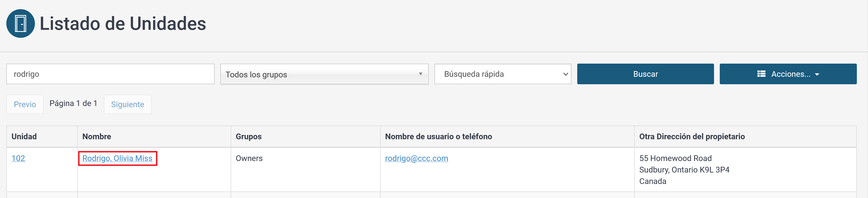The width and height of the screenshot is (868, 198).
Task: Click the rodrigo@ccc.com email link
Action: coord(416,158)
